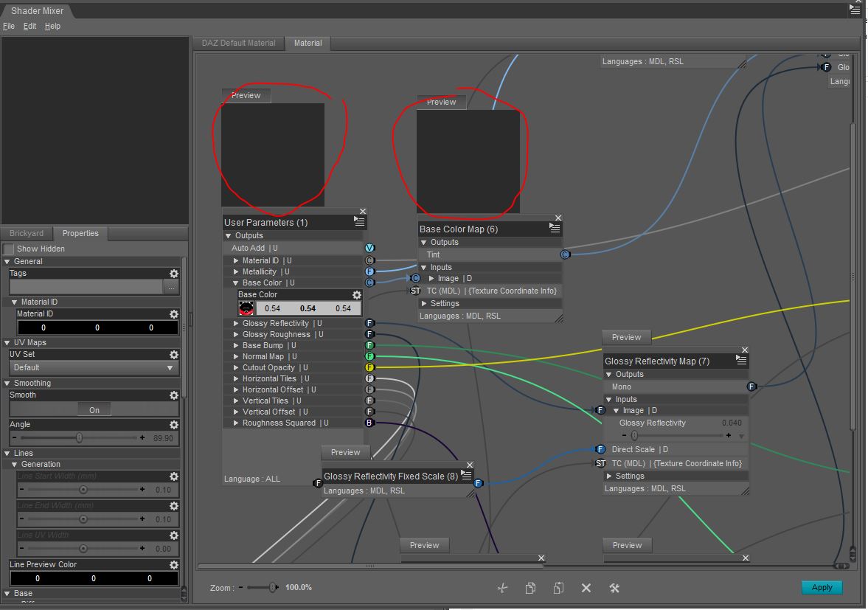Screen dimensions: 868x610
Task: Click the Material ID value field
Action: point(97,327)
